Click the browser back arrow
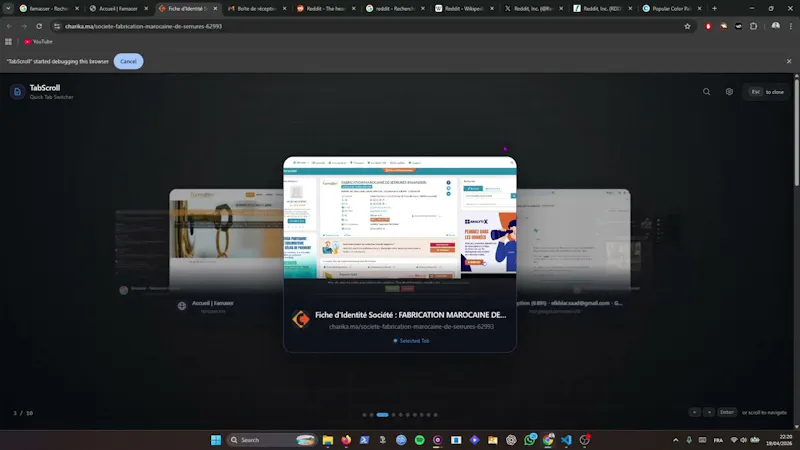 (x=9, y=26)
